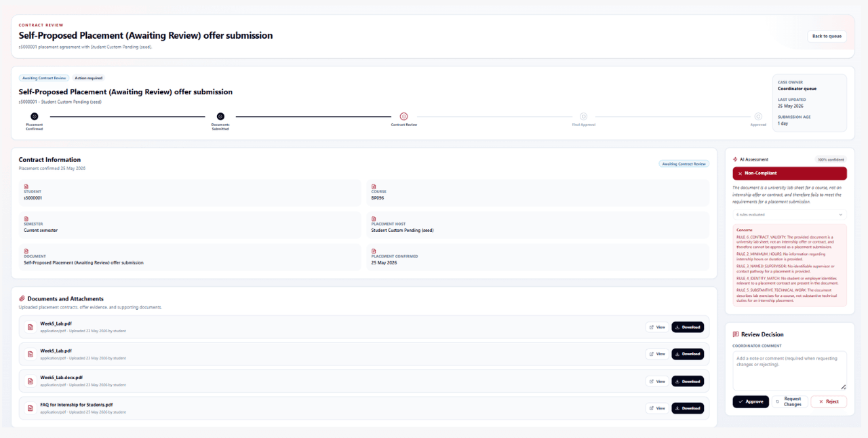The height and width of the screenshot is (438, 868).
Task: Click the Placement Confirmed step circle
Action: pos(34,117)
